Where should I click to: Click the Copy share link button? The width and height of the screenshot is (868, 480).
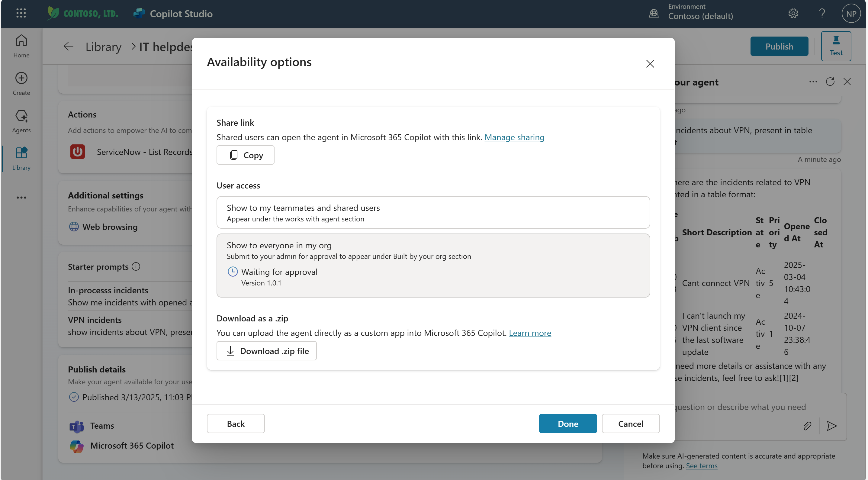[245, 154]
